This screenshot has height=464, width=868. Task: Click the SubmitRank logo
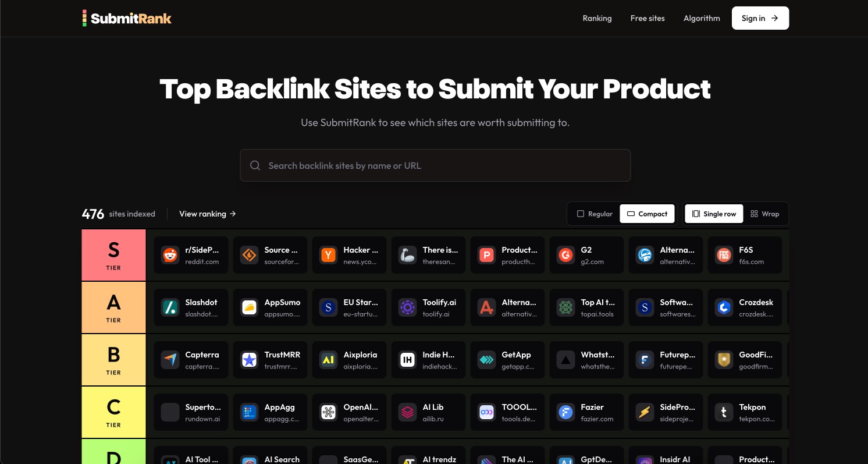(127, 18)
